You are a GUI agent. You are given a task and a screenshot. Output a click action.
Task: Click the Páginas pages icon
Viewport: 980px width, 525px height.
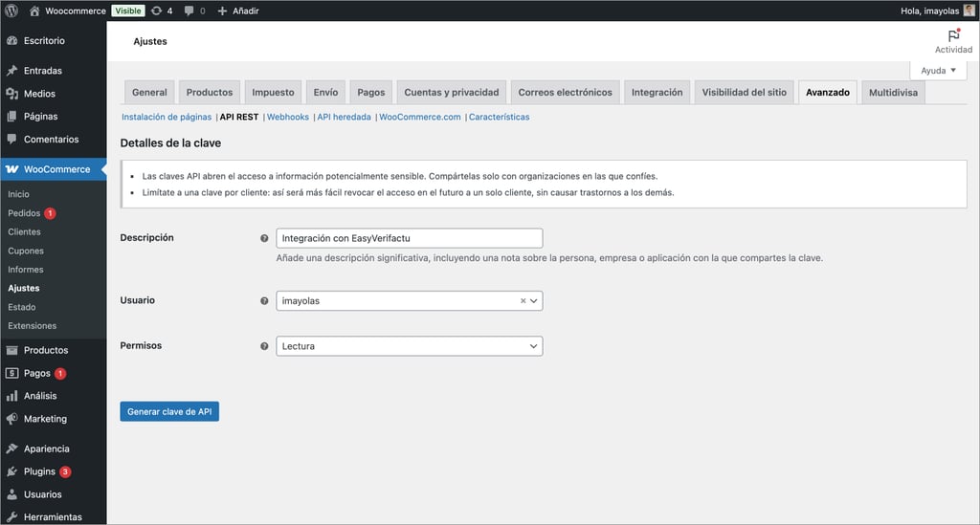pyautogui.click(x=11, y=116)
